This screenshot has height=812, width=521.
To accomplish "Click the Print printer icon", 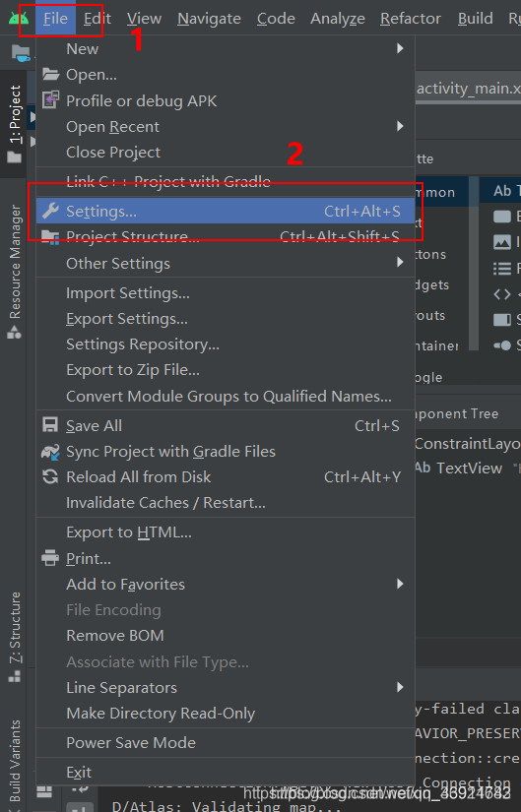I will (x=50, y=558).
